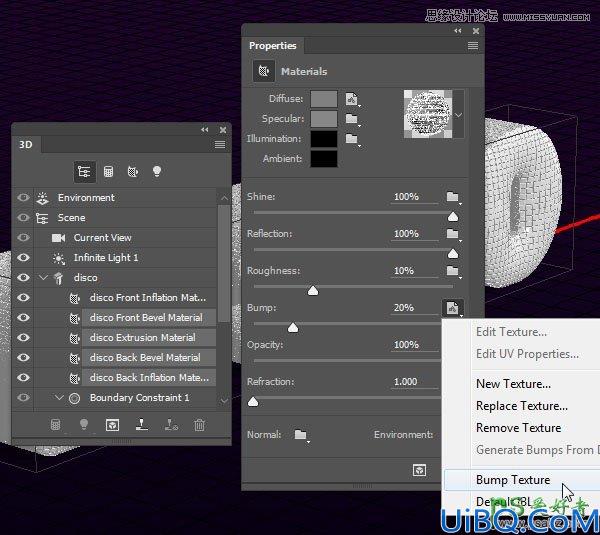This screenshot has width=600, height=535.
Task: Select the 3D panel tab
Action: 26,144
